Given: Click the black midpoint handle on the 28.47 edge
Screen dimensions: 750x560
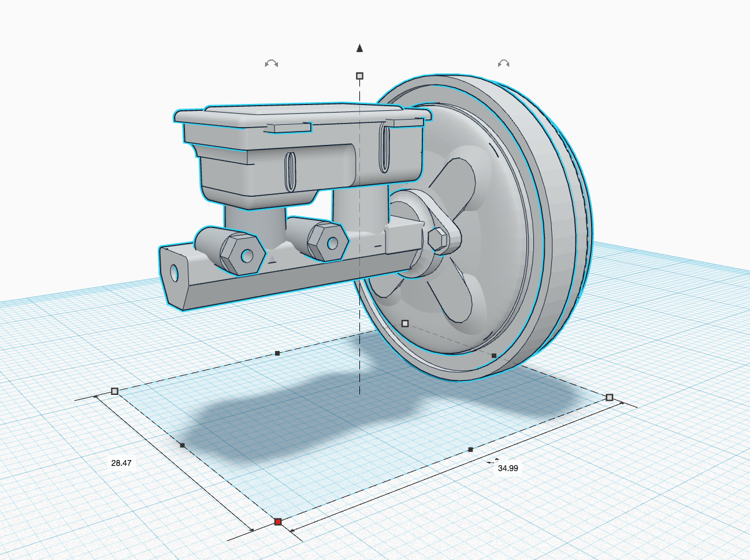Looking at the screenshot, I should [x=183, y=445].
